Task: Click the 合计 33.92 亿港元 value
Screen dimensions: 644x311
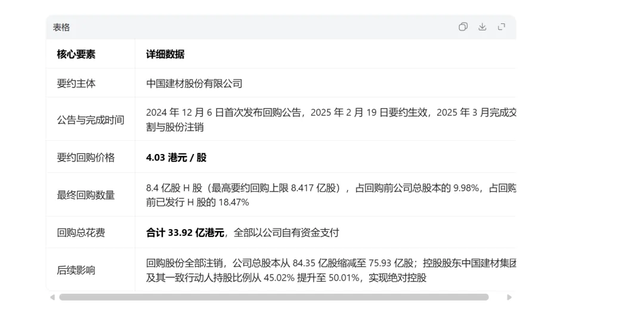Action: [185, 232]
